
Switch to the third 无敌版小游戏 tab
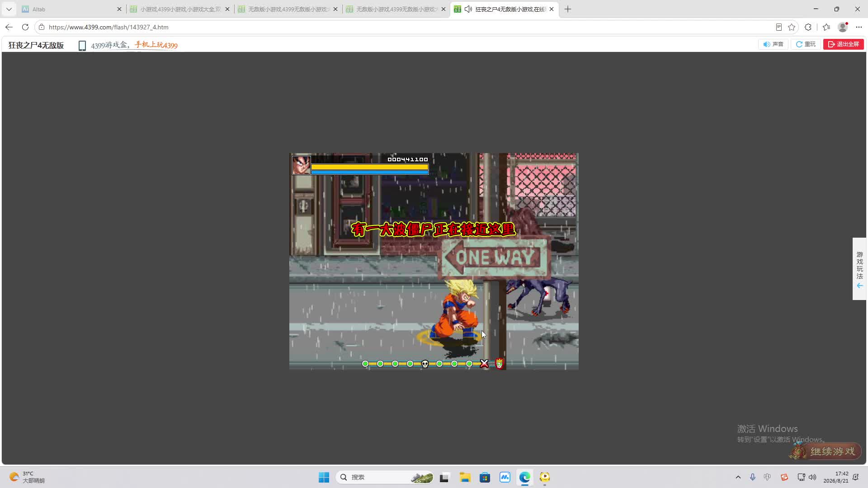396,9
